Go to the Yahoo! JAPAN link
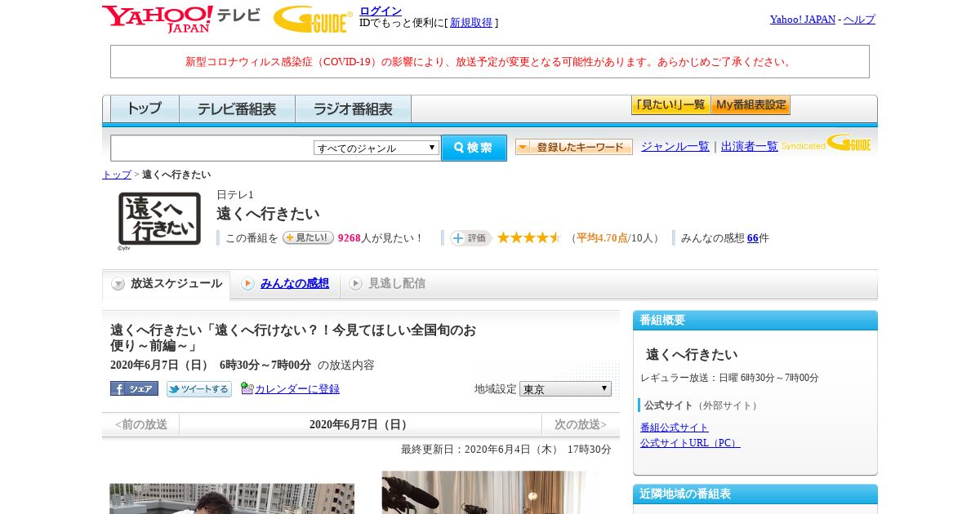Screen dimensions: 980x514 point(803,19)
